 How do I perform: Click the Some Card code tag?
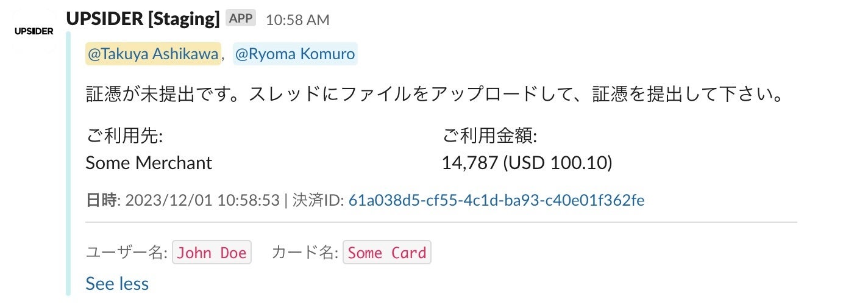387,253
